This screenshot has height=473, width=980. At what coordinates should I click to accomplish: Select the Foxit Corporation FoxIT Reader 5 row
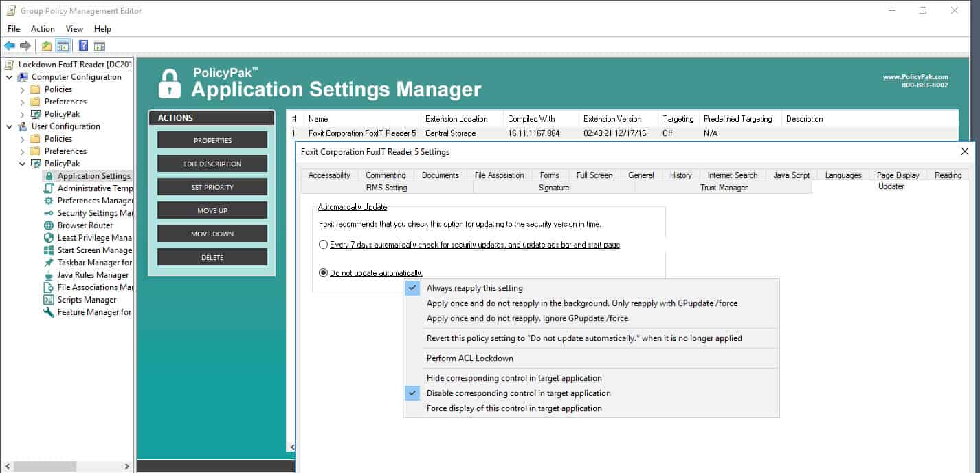[623, 133]
